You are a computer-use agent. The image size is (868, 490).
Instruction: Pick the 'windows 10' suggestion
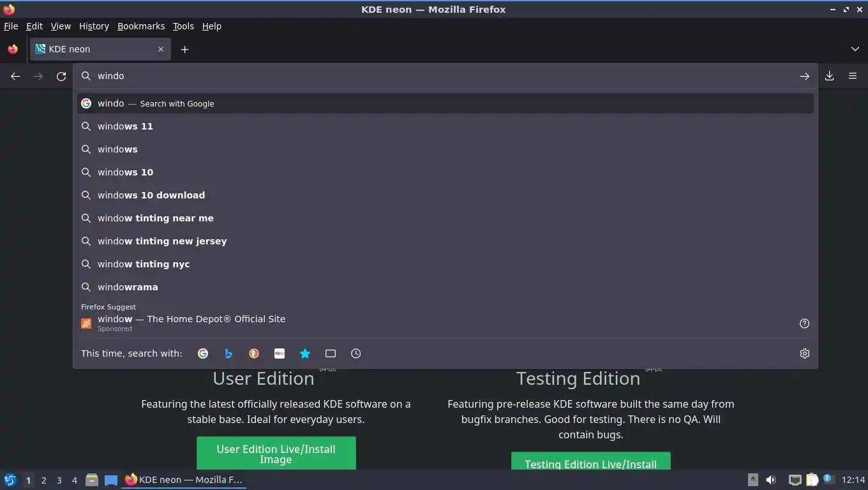[445, 172]
